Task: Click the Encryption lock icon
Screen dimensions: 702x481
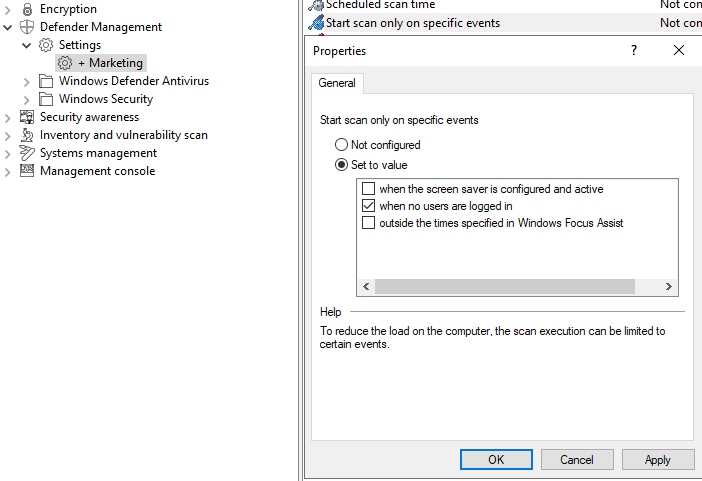Action: point(27,9)
